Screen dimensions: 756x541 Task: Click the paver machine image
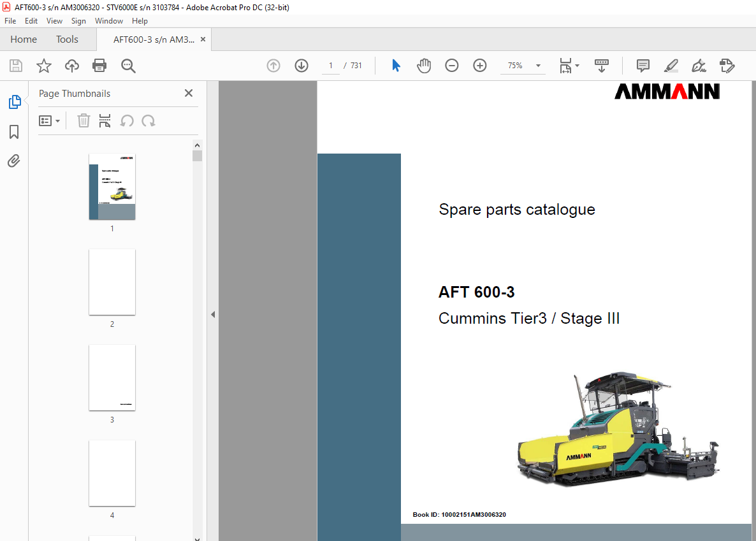(618, 429)
